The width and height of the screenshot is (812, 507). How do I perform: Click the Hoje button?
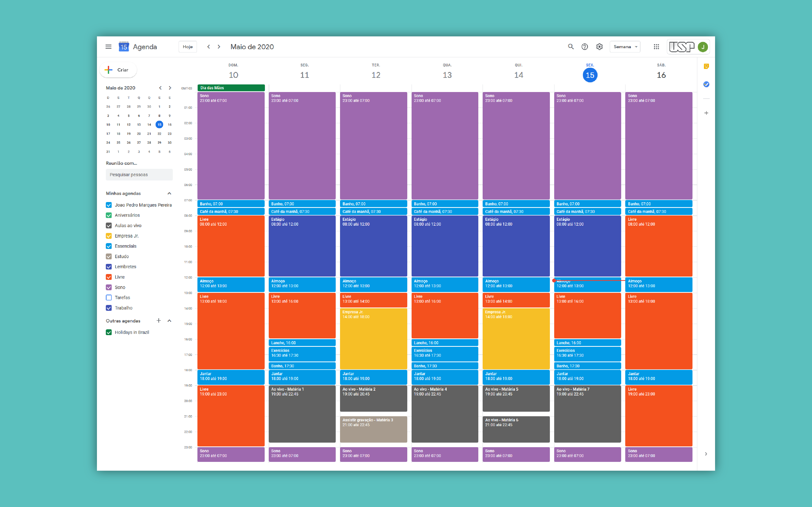[x=188, y=47]
